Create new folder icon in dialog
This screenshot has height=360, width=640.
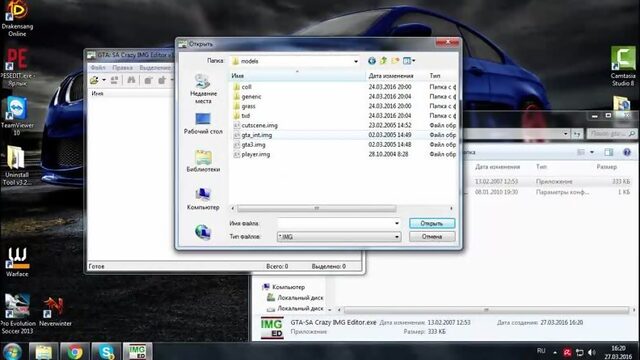[395, 61]
